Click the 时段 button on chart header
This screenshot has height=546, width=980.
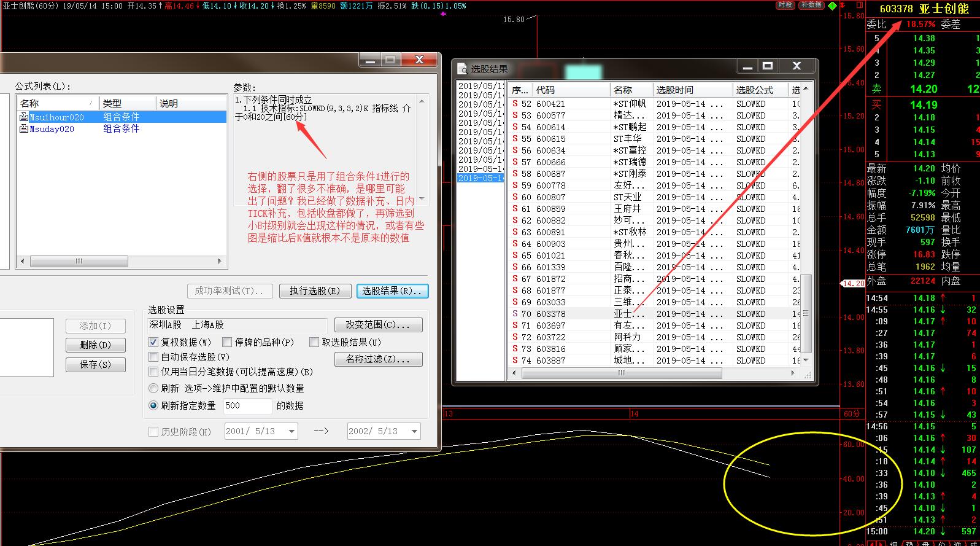[785, 5]
